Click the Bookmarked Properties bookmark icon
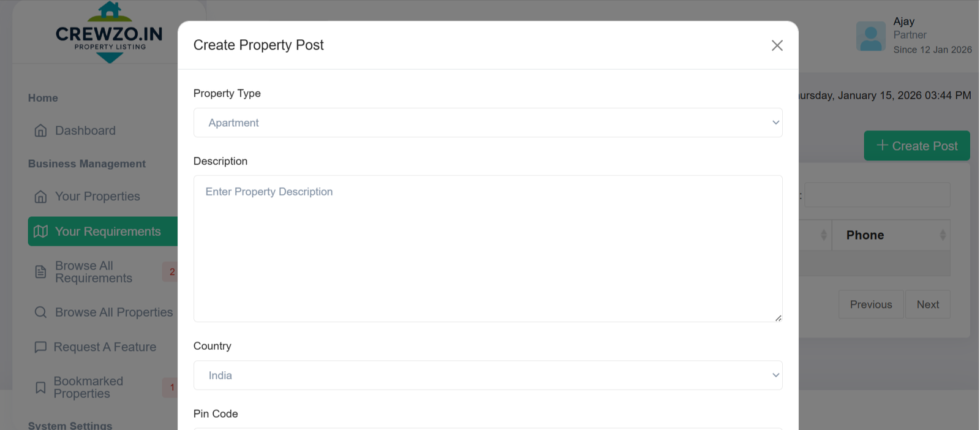This screenshot has width=980, height=430. (x=40, y=388)
